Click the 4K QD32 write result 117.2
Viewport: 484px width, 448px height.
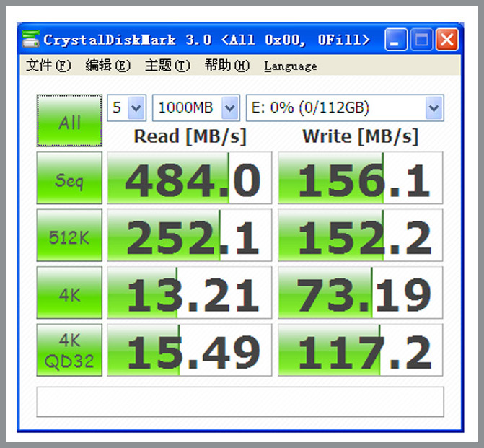pyautogui.click(x=361, y=350)
